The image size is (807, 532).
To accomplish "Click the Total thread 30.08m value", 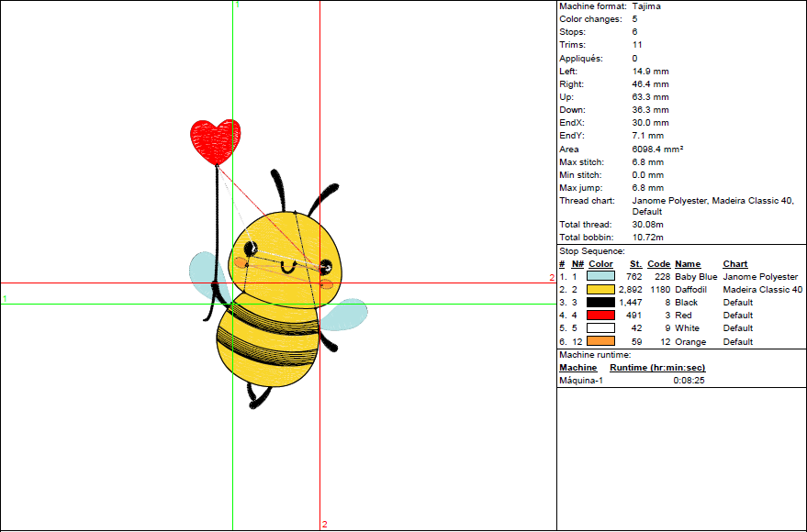I will tap(647, 225).
